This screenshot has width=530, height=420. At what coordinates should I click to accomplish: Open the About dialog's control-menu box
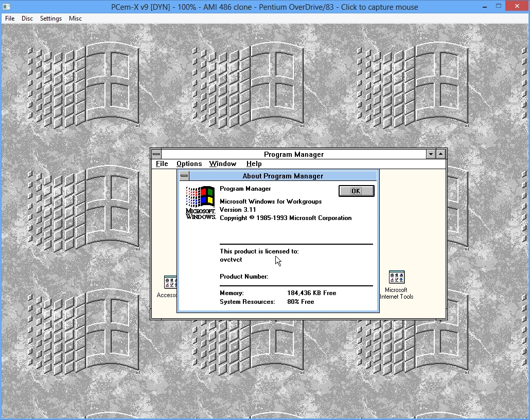(184, 176)
